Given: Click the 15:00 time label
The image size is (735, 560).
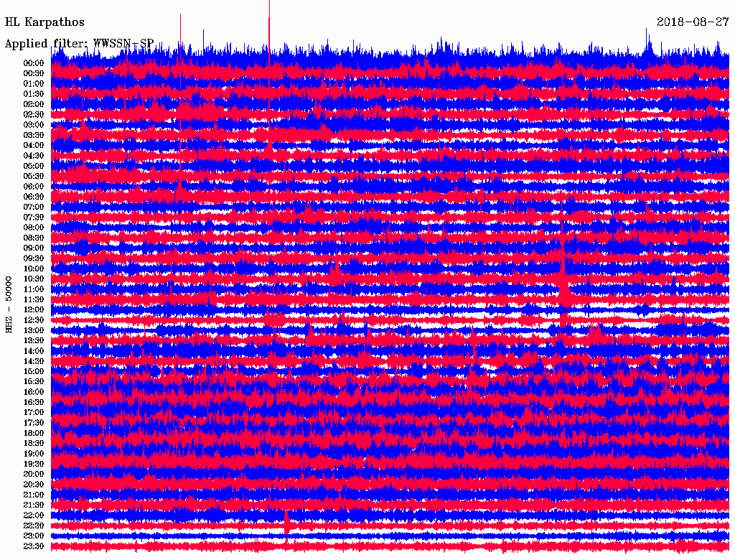Looking at the screenshot, I should click(x=34, y=371).
